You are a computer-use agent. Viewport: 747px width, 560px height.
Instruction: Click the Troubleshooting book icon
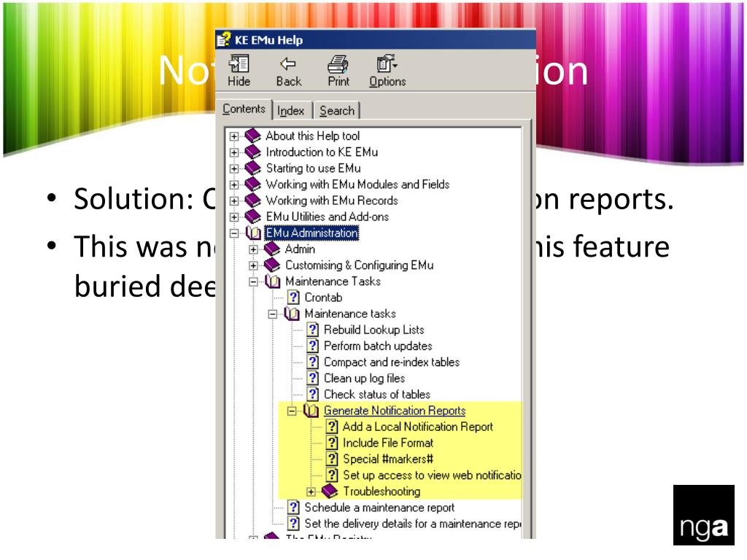pyautogui.click(x=330, y=491)
